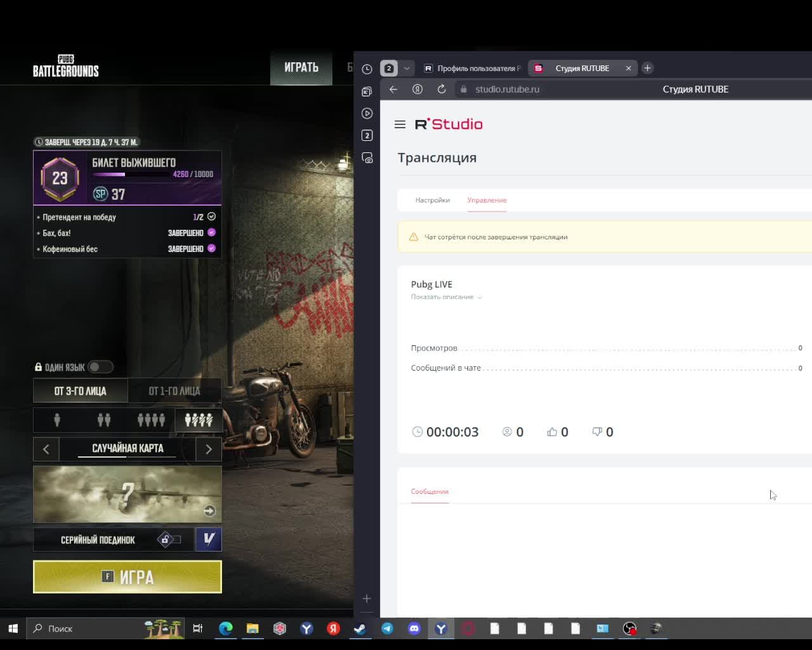
Task: Switch to Профиль пользователя browser tab
Action: tap(472, 68)
